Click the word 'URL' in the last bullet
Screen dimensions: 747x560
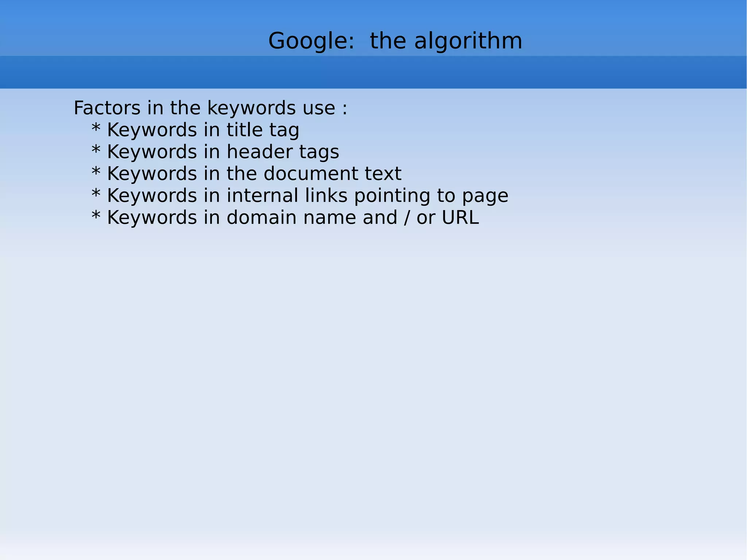(460, 217)
